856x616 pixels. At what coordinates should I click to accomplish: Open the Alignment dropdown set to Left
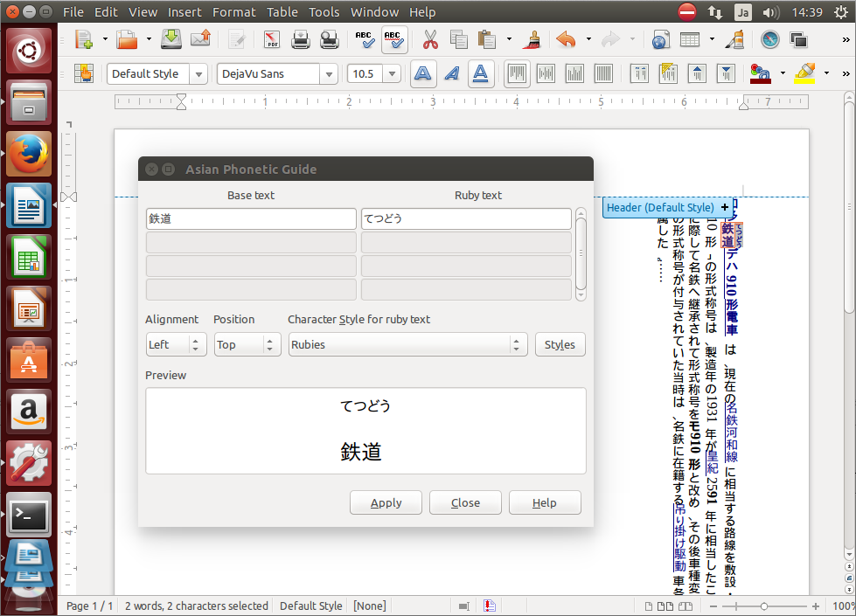pyautogui.click(x=176, y=344)
